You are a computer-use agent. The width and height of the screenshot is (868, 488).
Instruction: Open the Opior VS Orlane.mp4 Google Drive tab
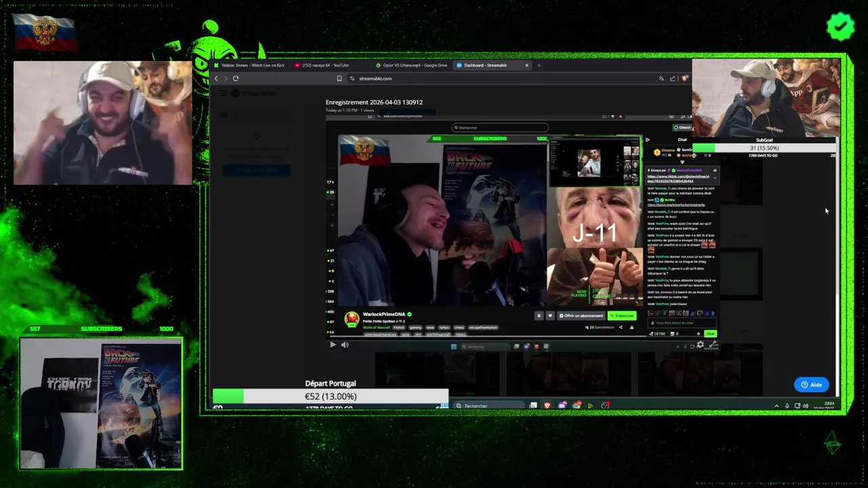[x=411, y=65]
